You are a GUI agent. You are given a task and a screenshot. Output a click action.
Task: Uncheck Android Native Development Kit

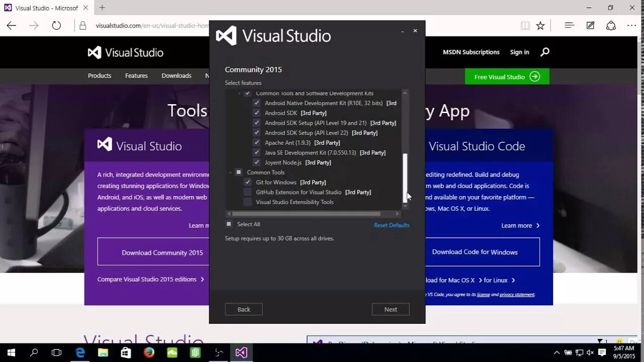pyautogui.click(x=257, y=103)
